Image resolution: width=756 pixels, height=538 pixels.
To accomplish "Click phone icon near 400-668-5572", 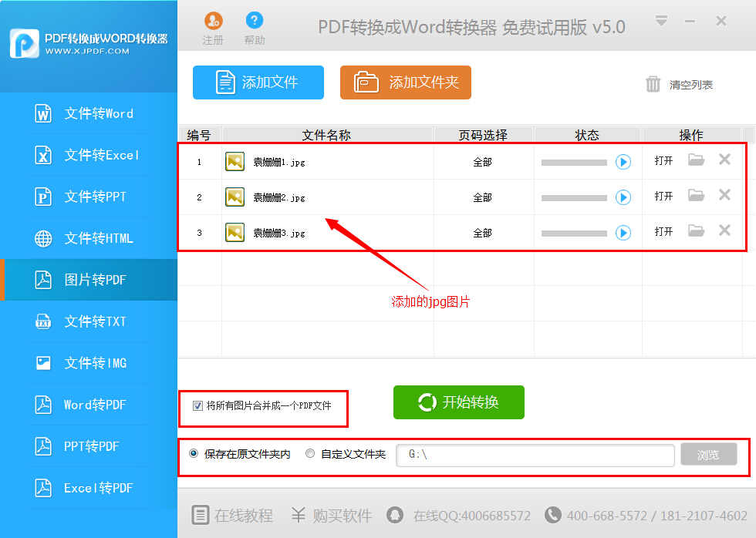I will 553,515.
